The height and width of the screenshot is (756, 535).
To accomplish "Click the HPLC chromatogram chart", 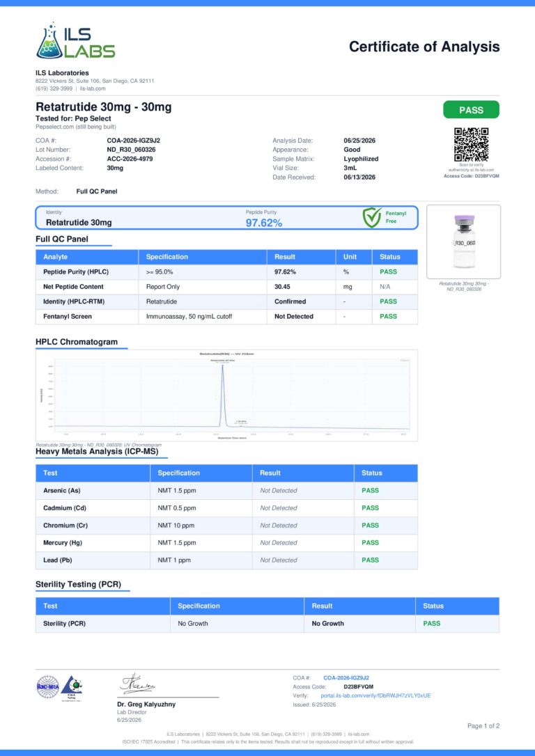I will click(x=226, y=395).
